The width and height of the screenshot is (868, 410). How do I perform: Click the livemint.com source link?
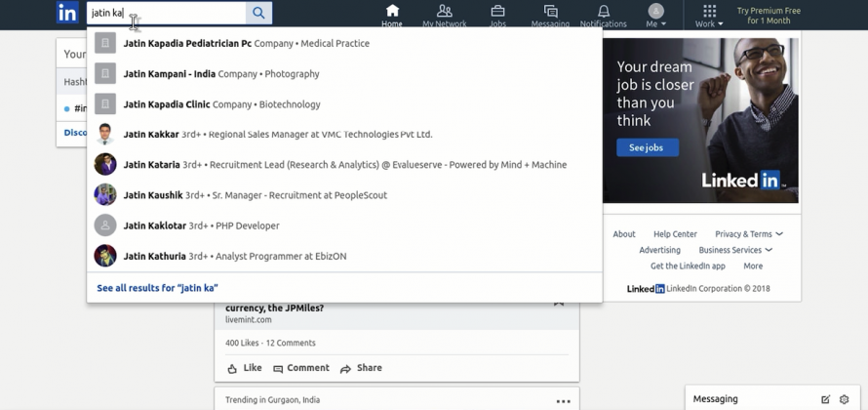(248, 319)
